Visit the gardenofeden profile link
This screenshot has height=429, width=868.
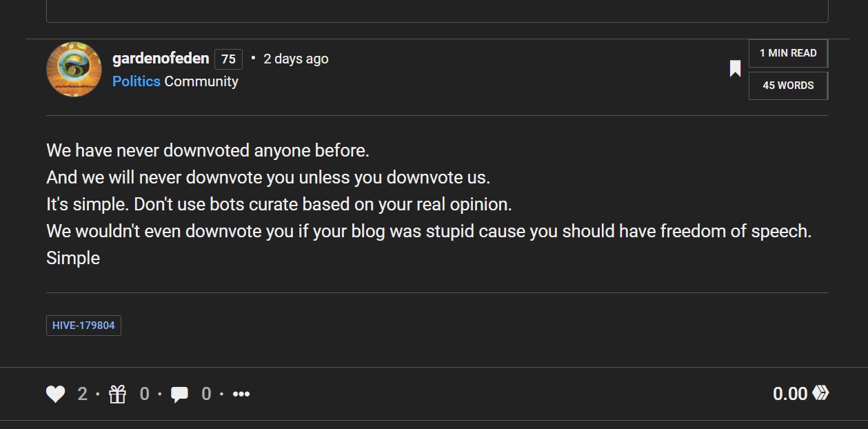pos(161,59)
